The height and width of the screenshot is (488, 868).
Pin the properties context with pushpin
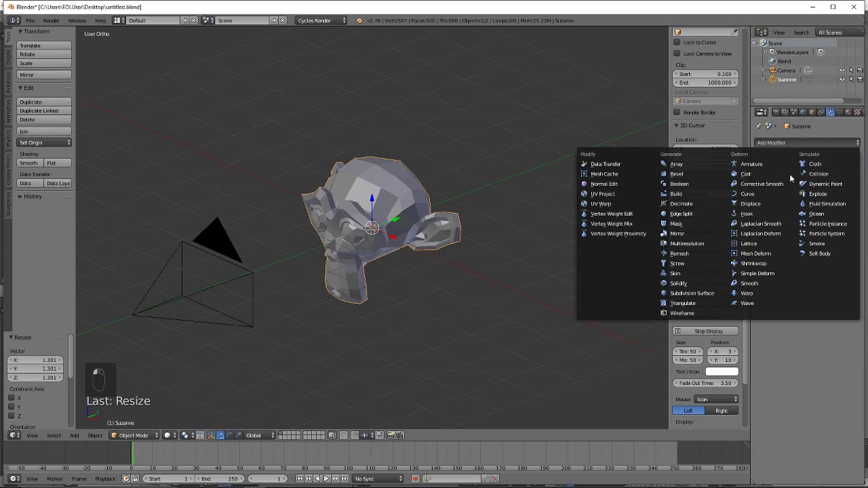point(759,126)
